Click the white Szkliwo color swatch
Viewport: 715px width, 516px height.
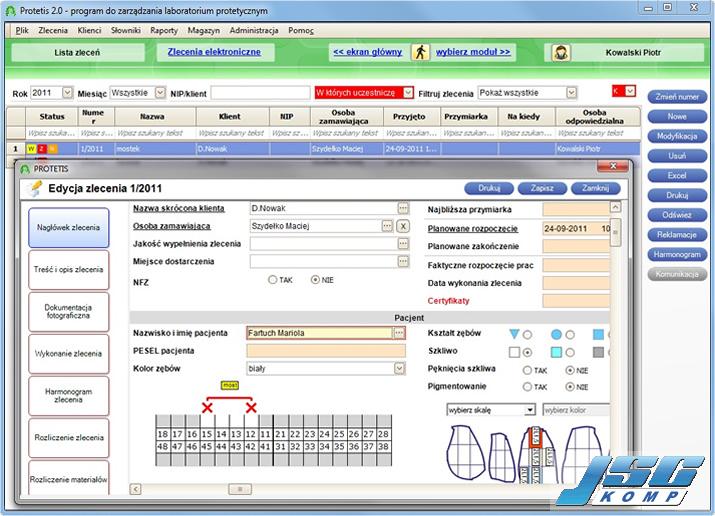pos(514,352)
